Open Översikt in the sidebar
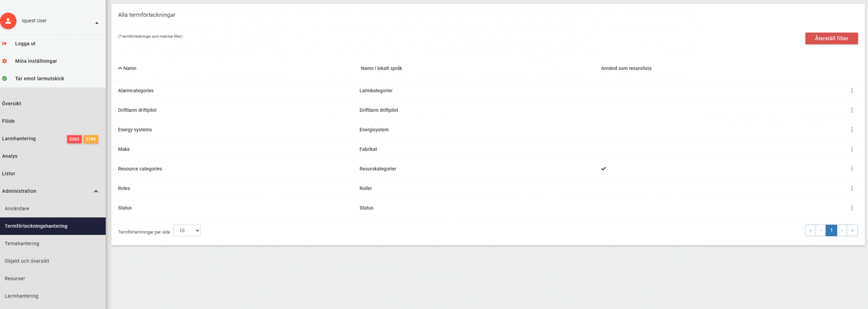The width and height of the screenshot is (868, 309). [11, 104]
